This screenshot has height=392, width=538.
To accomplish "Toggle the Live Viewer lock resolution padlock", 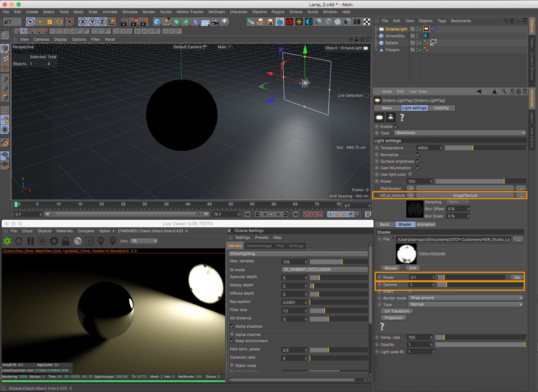I will pos(65,241).
